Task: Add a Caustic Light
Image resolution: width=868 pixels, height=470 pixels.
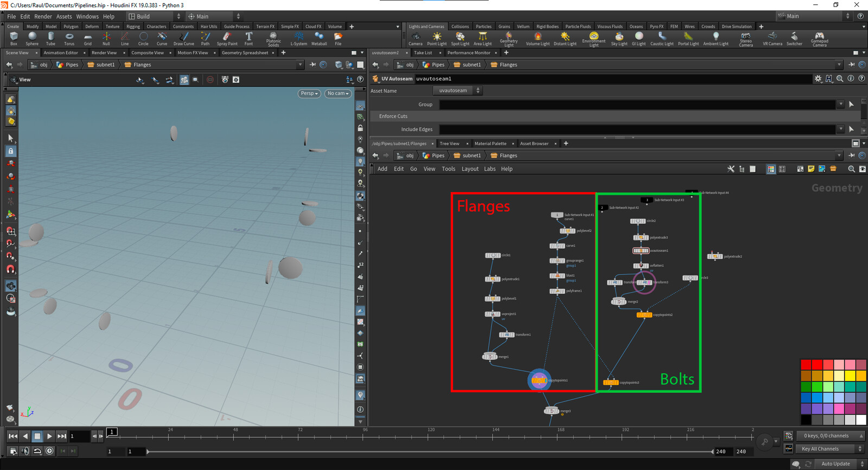Action: pos(662,38)
